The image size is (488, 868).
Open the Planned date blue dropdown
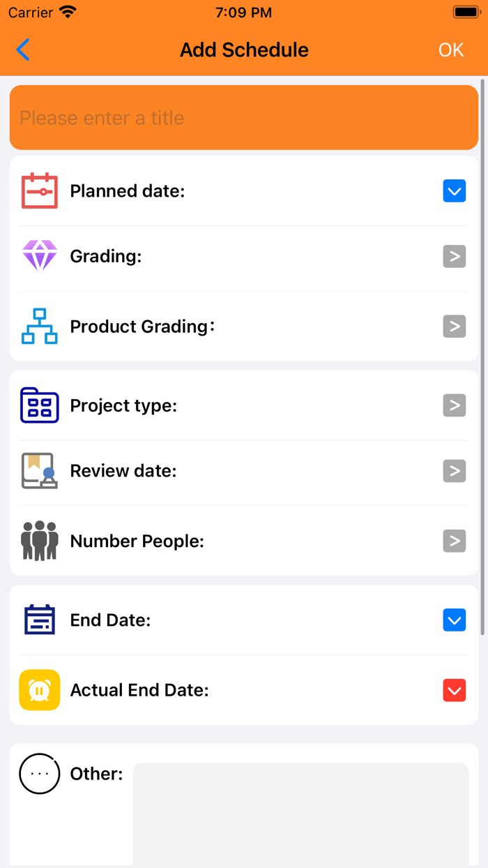point(455,190)
